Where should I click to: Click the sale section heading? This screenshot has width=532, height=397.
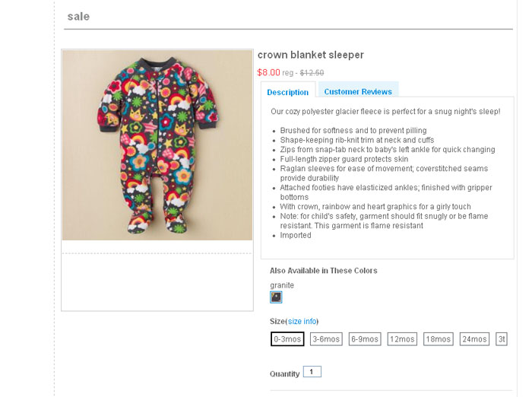click(x=78, y=16)
